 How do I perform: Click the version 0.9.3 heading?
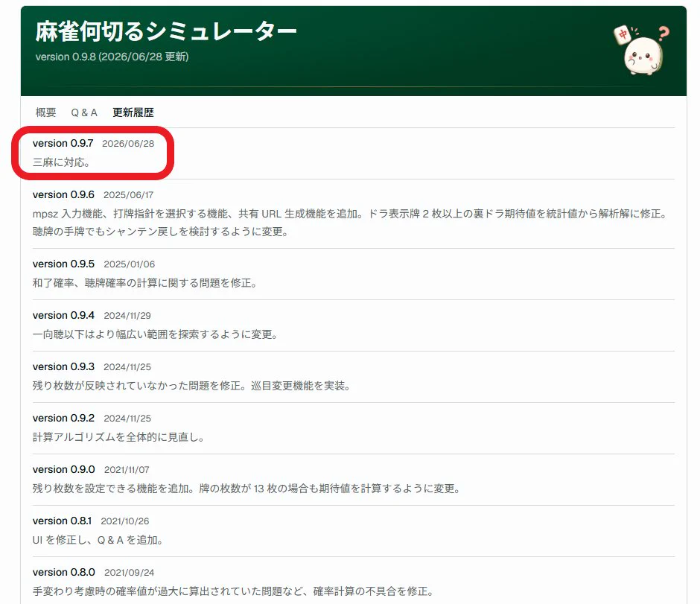pyautogui.click(x=63, y=366)
